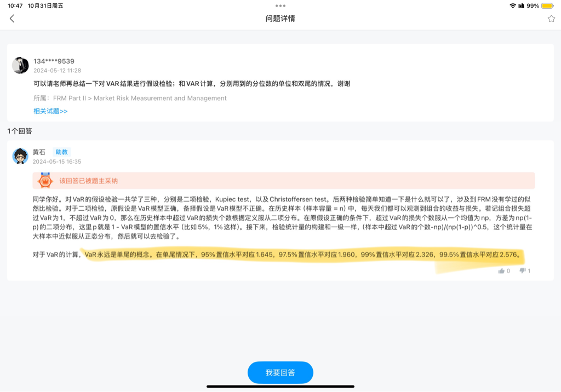Tap the home indicator bar at bottom
The image size is (561, 392).
coord(280,387)
